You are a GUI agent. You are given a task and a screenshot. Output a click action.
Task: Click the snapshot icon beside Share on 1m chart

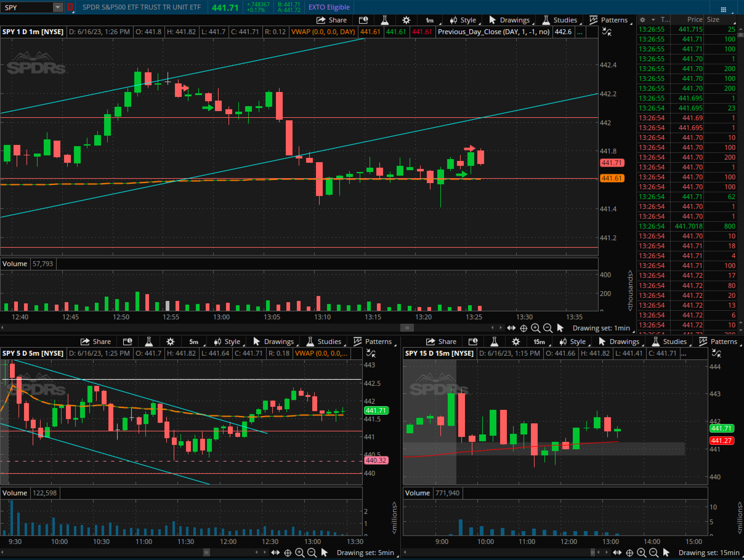point(363,20)
